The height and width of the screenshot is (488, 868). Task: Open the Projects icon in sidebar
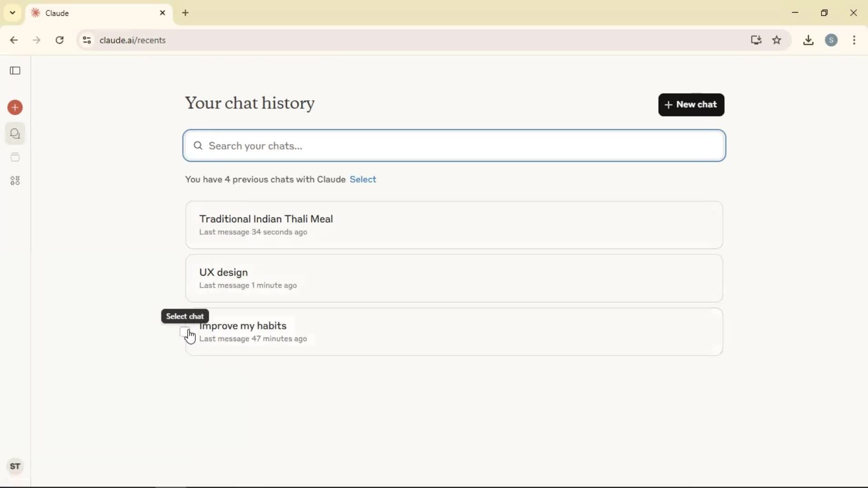point(15,157)
